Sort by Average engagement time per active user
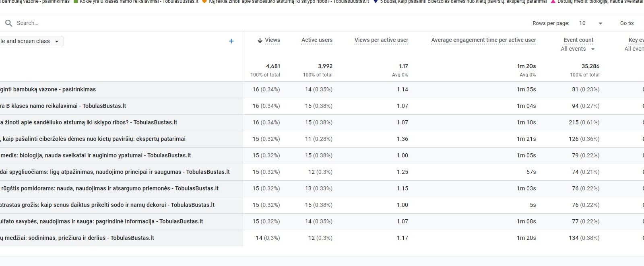Viewport: 644px width, 266px height. pyautogui.click(x=483, y=40)
